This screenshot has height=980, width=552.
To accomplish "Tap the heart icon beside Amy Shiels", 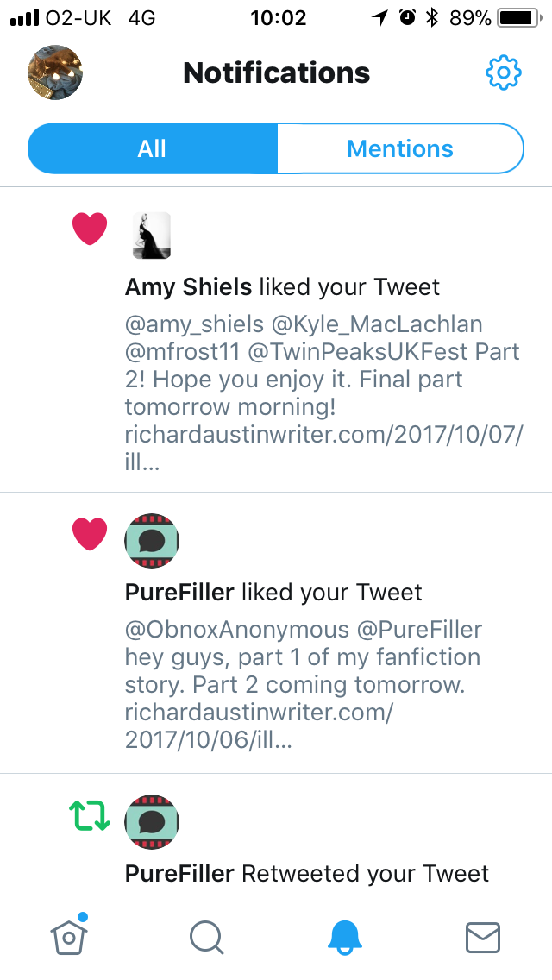I will pos(90,229).
